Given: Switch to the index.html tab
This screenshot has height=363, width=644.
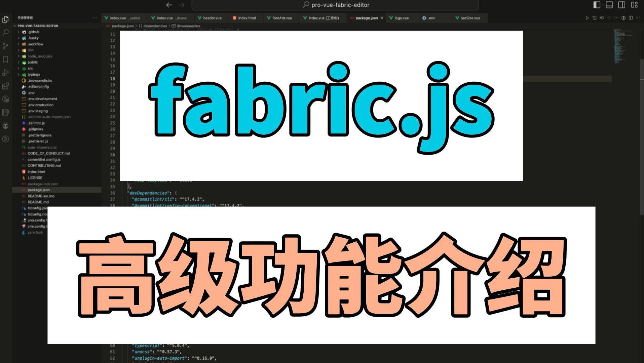Looking at the screenshot, I should (x=247, y=18).
